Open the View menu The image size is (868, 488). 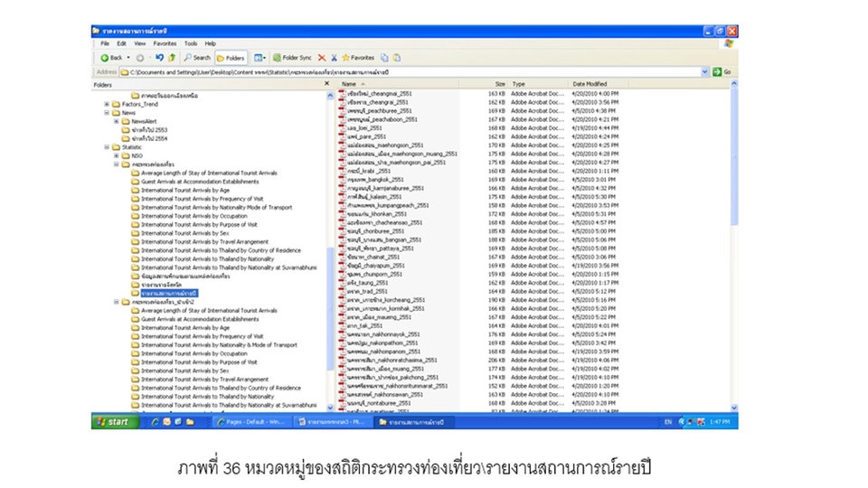click(139, 43)
